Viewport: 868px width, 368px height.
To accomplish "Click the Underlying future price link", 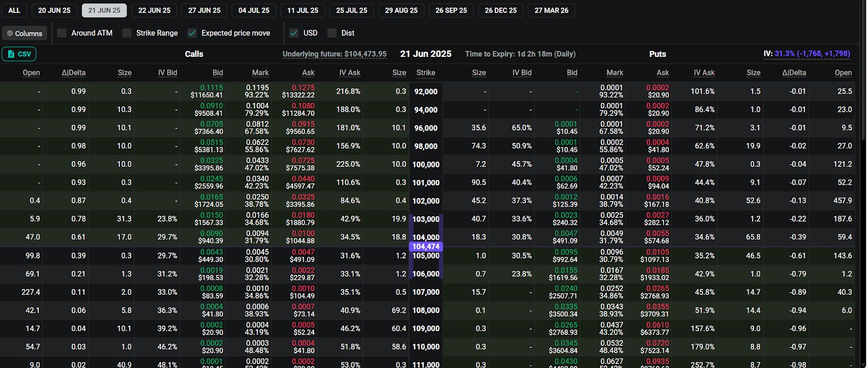I will [x=334, y=54].
